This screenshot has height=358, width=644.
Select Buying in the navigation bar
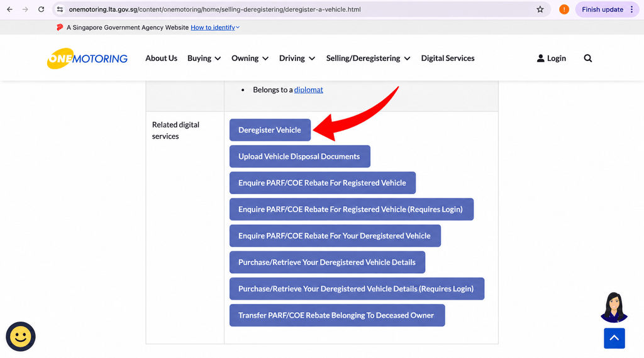point(199,58)
